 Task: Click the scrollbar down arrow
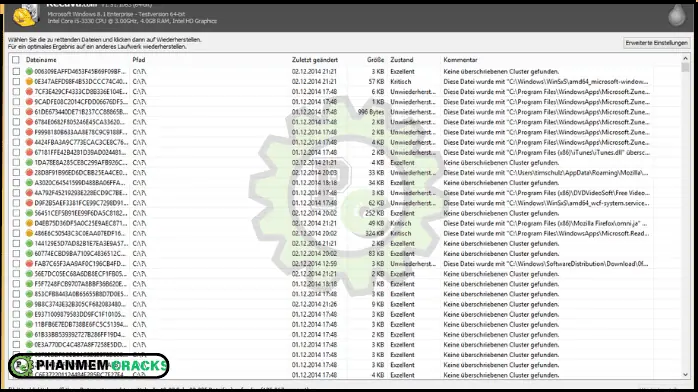pyautogui.click(x=686, y=375)
